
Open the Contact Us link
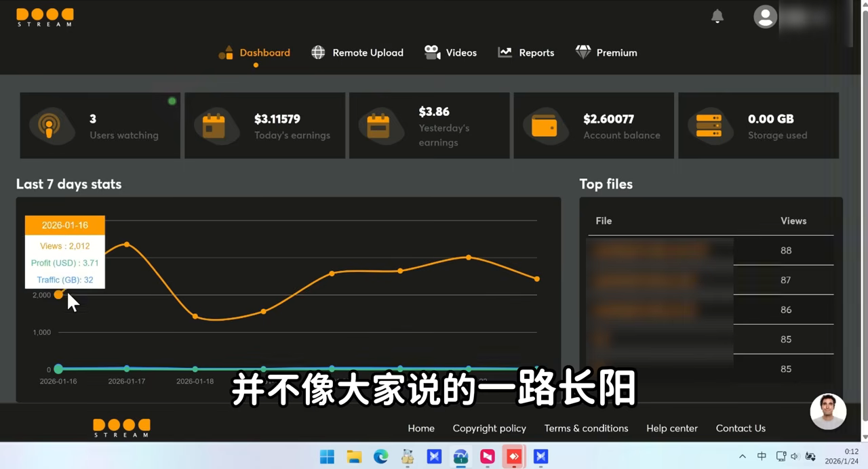pyautogui.click(x=741, y=428)
